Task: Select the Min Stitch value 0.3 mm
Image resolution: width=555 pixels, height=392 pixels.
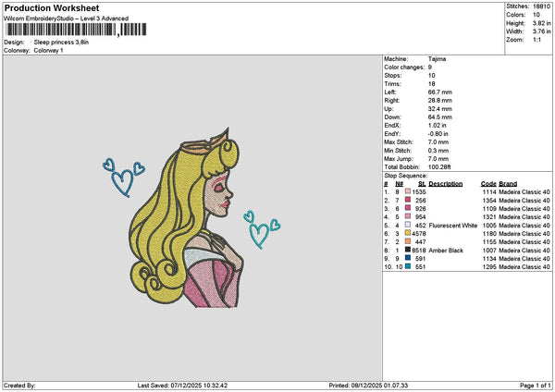Action: click(438, 151)
